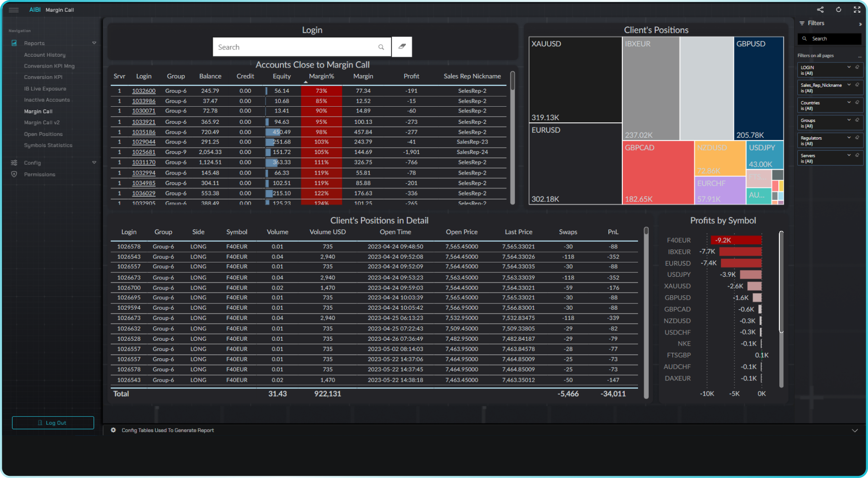The width and height of the screenshot is (868, 478).
Task: Click the Reports chart icon in navigation
Action: [14, 43]
